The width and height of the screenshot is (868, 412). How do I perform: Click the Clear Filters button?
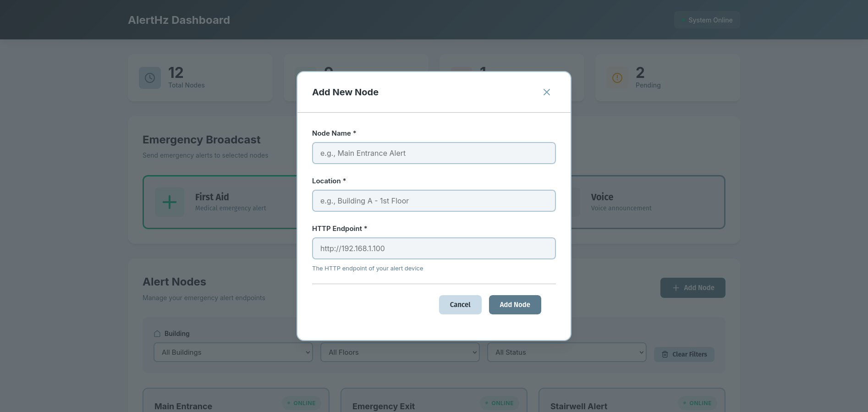(684, 354)
